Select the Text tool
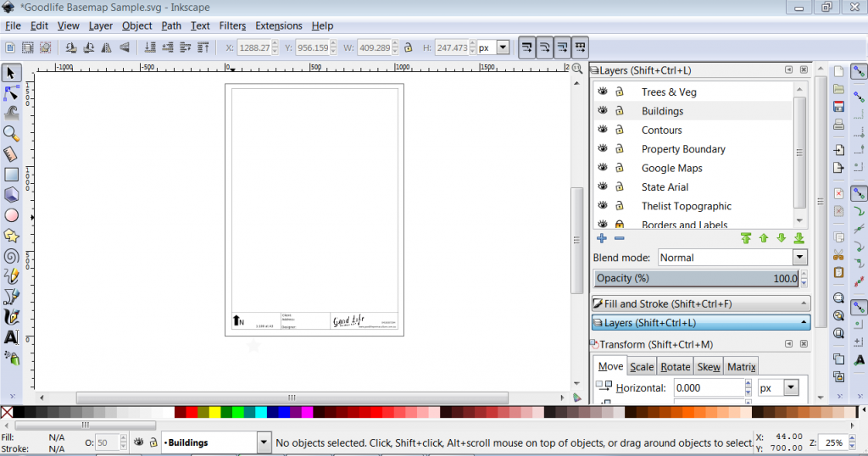The image size is (868, 456). pos(12,336)
